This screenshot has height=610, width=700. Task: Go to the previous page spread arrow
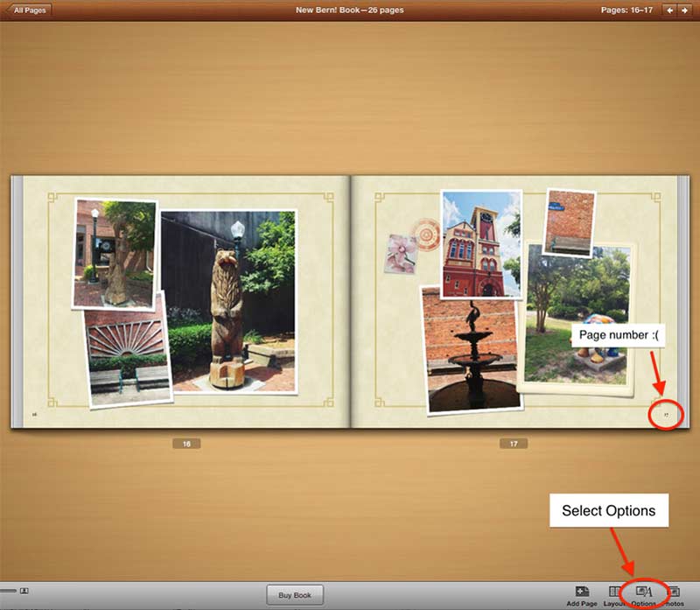pyautogui.click(x=669, y=11)
